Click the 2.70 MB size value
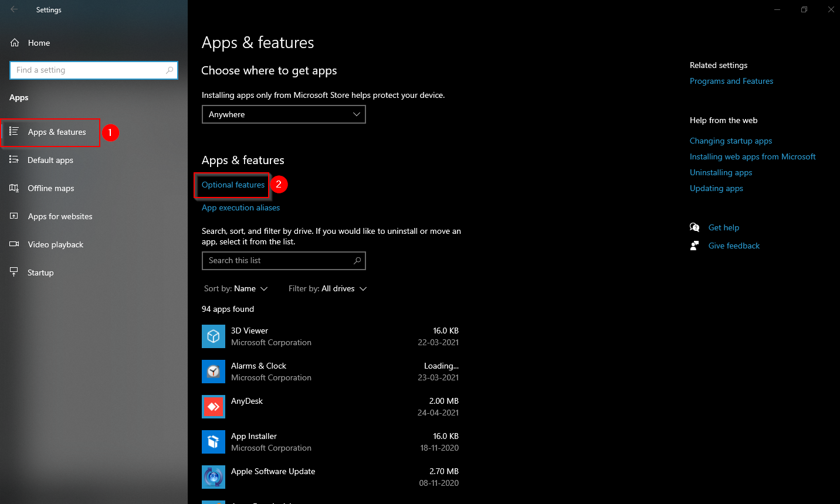This screenshot has height=504, width=840. pos(444,471)
